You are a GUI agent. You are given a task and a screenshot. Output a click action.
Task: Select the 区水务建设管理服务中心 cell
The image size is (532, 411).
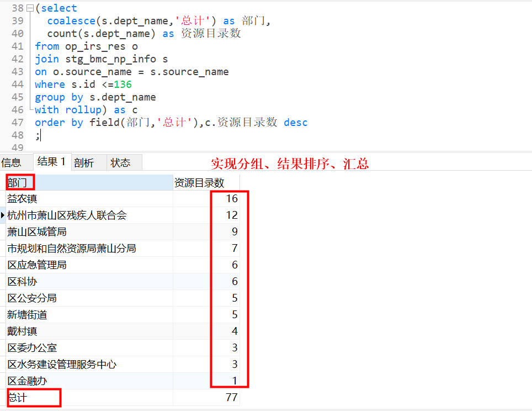pos(89,365)
